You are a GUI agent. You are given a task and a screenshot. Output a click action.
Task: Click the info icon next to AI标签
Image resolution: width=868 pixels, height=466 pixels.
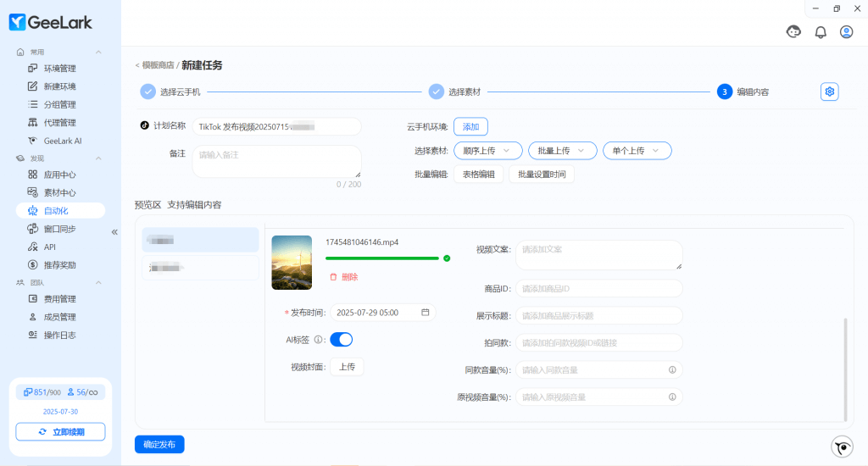(318, 340)
